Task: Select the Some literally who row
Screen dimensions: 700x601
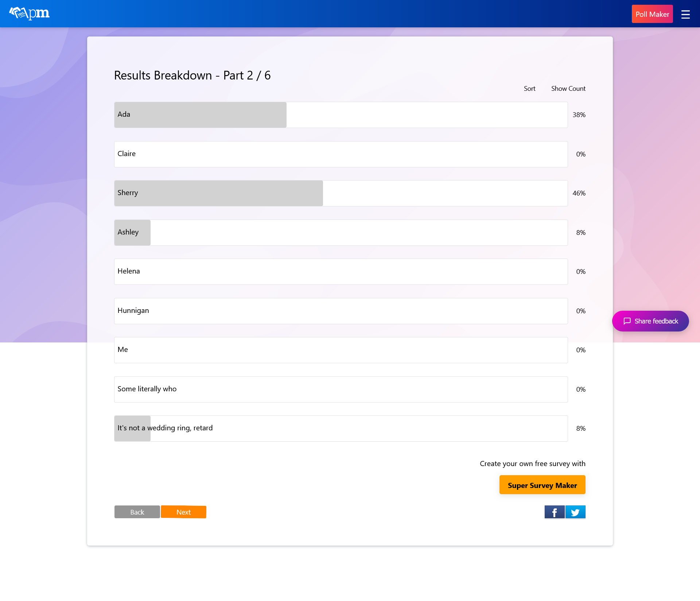Action: click(x=341, y=389)
